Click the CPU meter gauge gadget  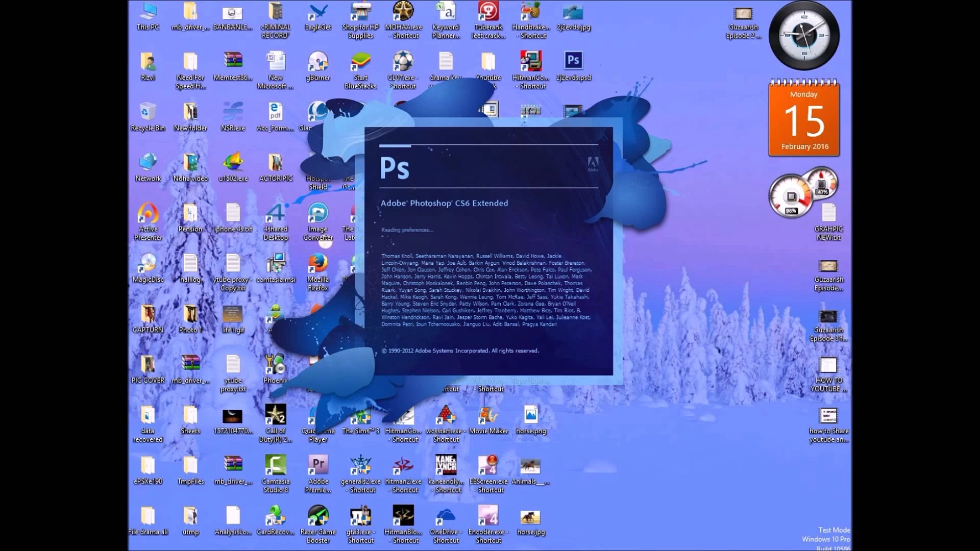[791, 196]
